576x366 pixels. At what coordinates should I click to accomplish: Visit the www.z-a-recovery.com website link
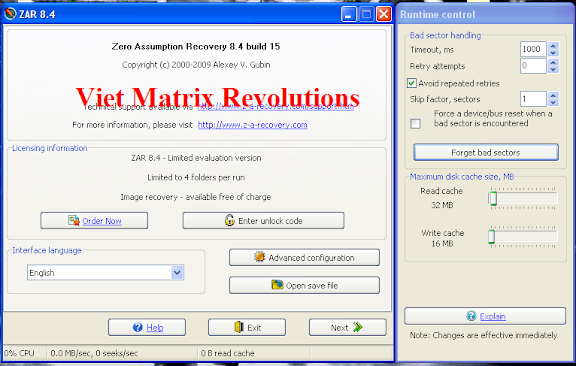click(252, 125)
